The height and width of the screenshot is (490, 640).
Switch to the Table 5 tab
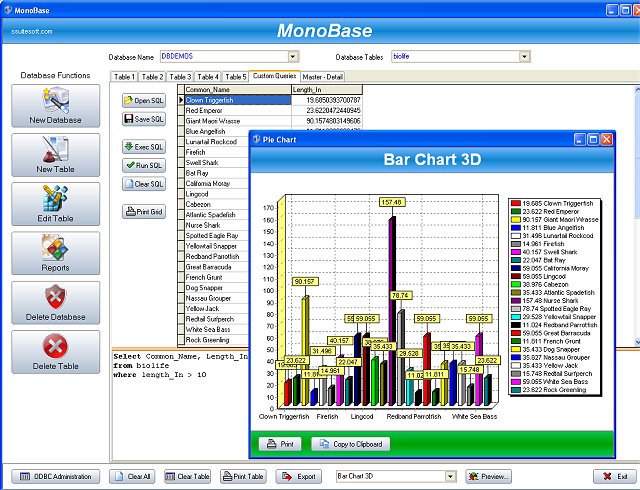coord(236,77)
